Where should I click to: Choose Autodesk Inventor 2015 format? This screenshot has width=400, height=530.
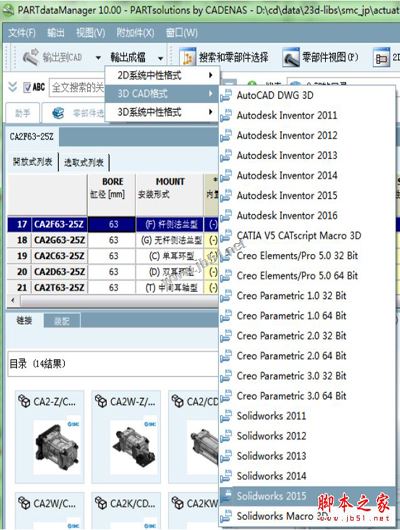(x=307, y=195)
